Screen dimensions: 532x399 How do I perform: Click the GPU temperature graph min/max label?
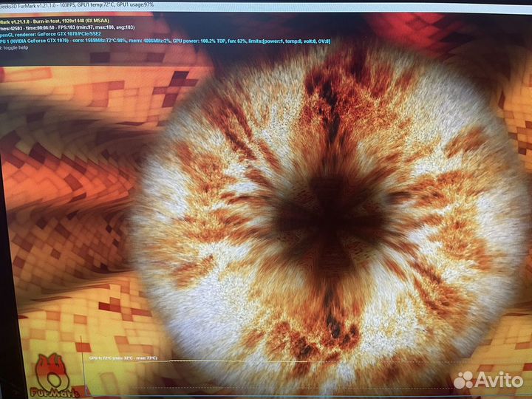click(x=122, y=358)
